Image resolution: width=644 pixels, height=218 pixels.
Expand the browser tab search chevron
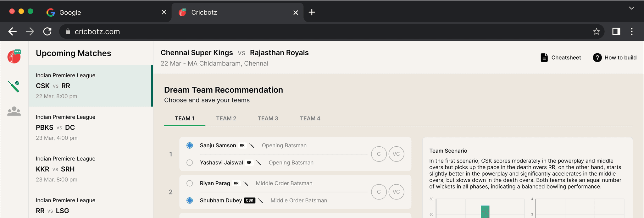tap(631, 8)
